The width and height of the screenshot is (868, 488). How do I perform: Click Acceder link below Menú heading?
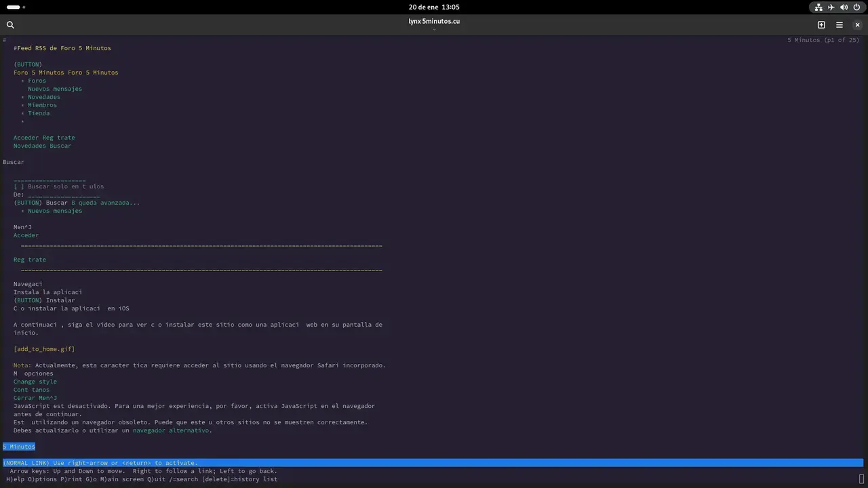pyautogui.click(x=26, y=235)
